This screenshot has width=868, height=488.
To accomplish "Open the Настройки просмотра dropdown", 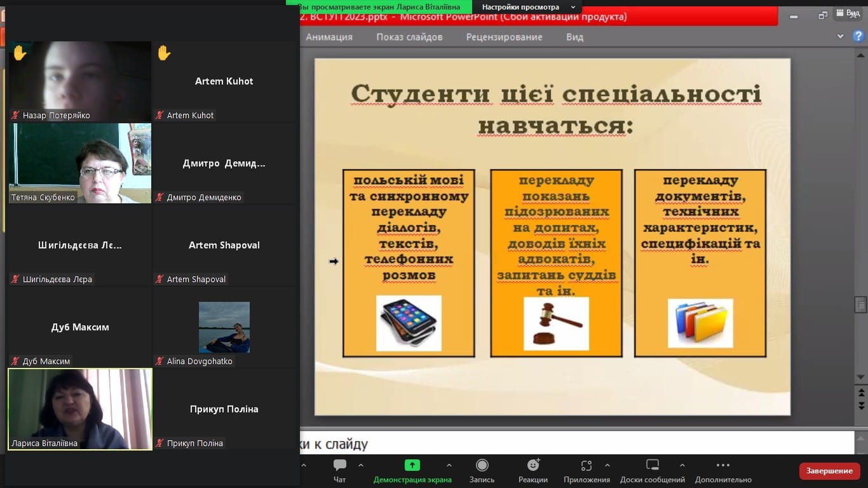I will [x=529, y=7].
